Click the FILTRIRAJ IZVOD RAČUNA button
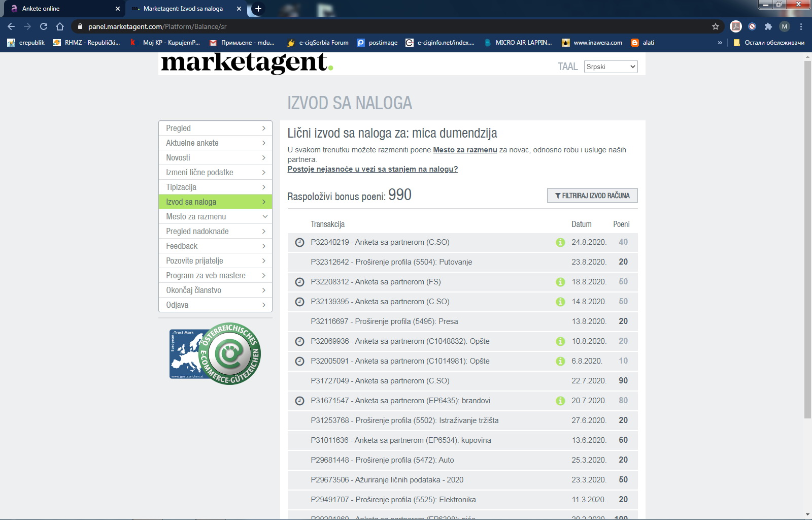812x520 pixels. click(x=592, y=196)
